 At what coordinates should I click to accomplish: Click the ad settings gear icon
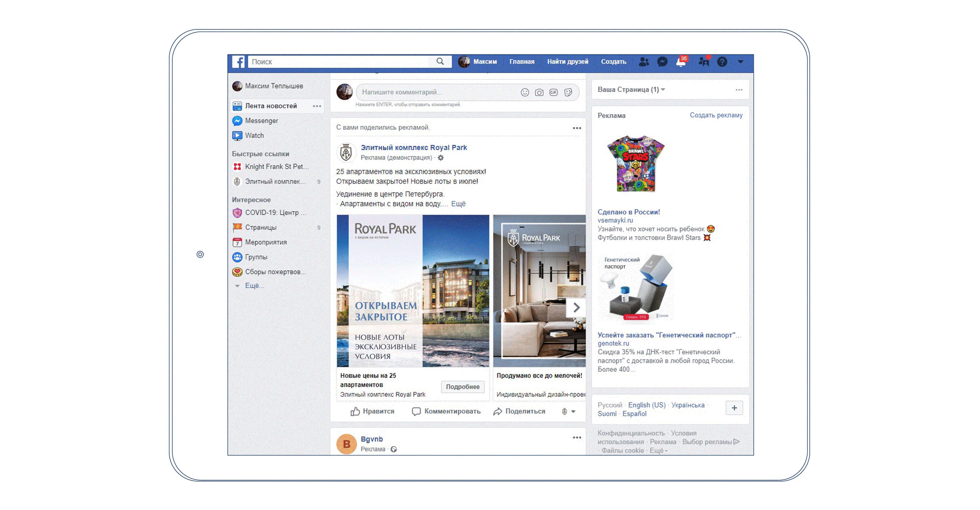[441, 158]
